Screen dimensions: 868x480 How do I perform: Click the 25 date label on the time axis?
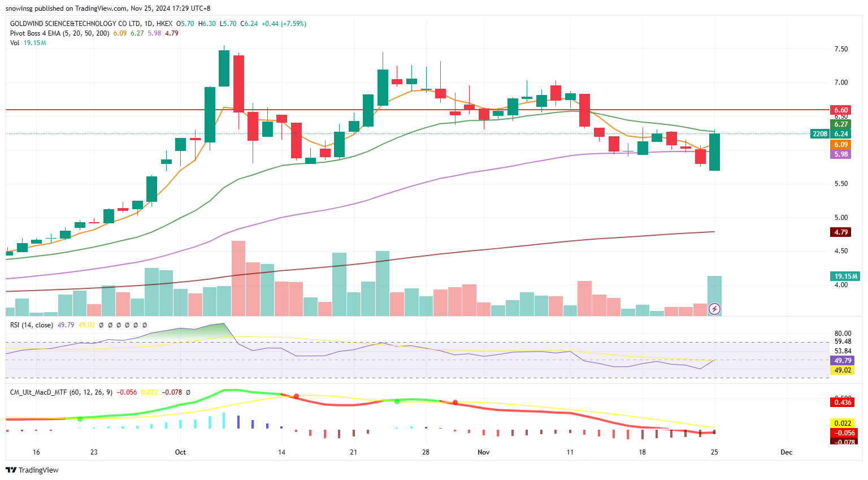(x=714, y=452)
